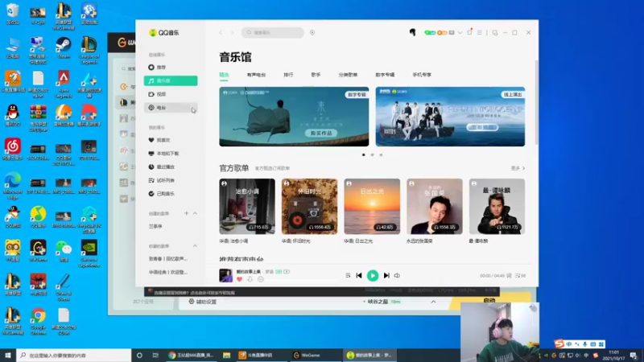Viewport: 644px width, 362px height.
Task: Collapse the 创建的歌单 section
Action: [x=195, y=213]
